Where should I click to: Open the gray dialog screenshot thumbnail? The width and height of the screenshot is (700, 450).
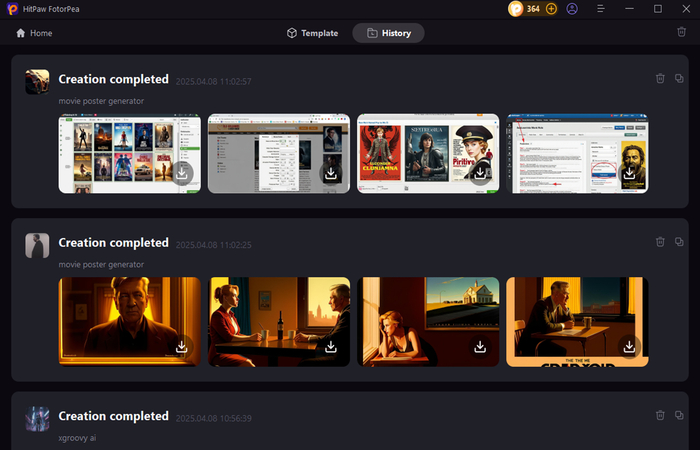[279, 154]
